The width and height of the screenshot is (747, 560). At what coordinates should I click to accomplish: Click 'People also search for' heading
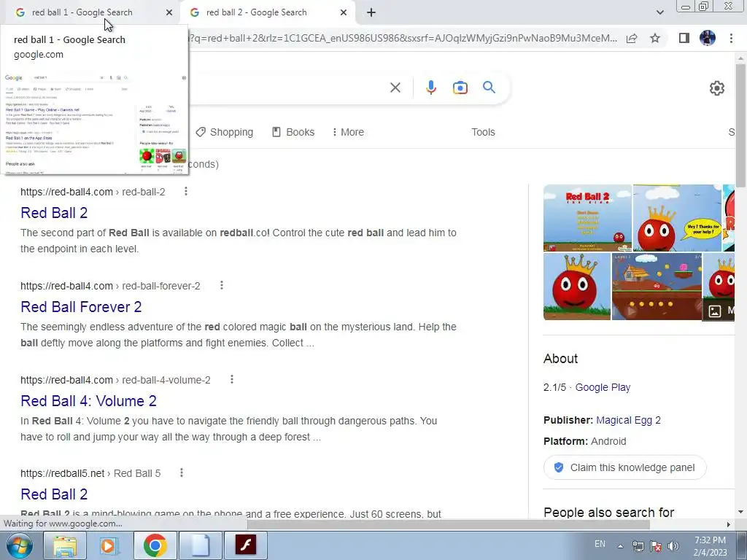click(x=609, y=513)
